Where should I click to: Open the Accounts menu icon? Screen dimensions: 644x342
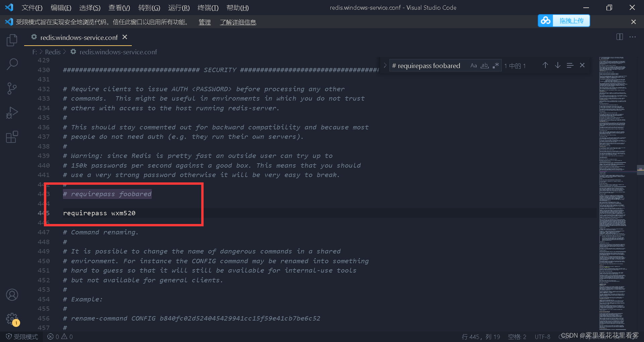tap(12, 295)
